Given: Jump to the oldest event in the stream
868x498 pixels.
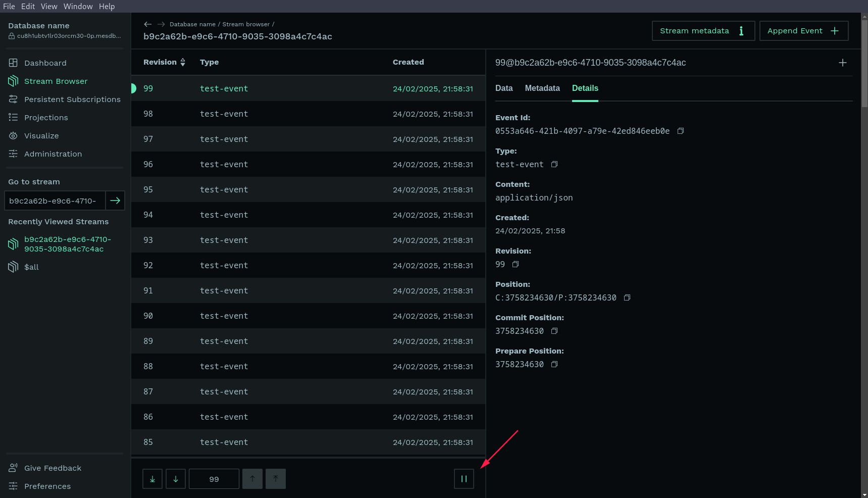Looking at the screenshot, I should tap(152, 479).
